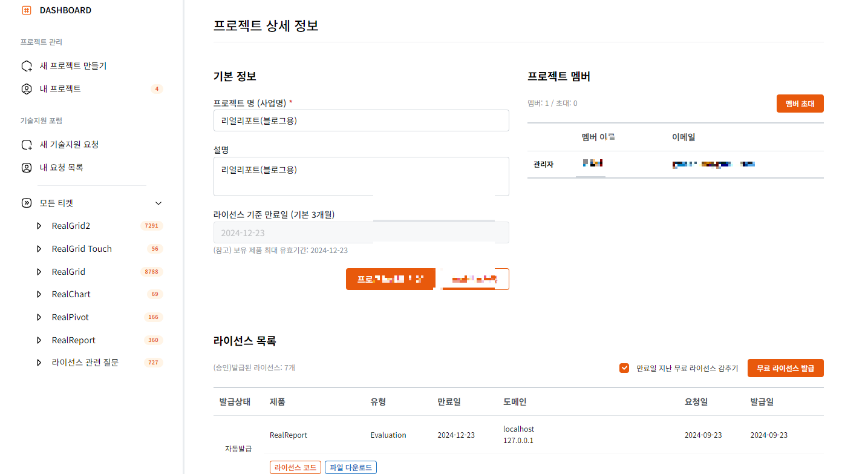Open 새 프로젝트 만들기 menu

coord(73,66)
